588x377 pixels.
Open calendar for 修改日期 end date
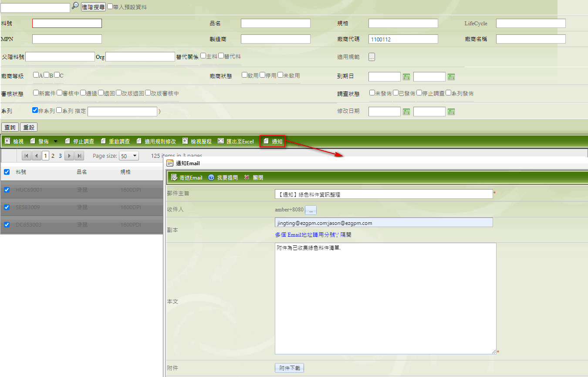[451, 112]
